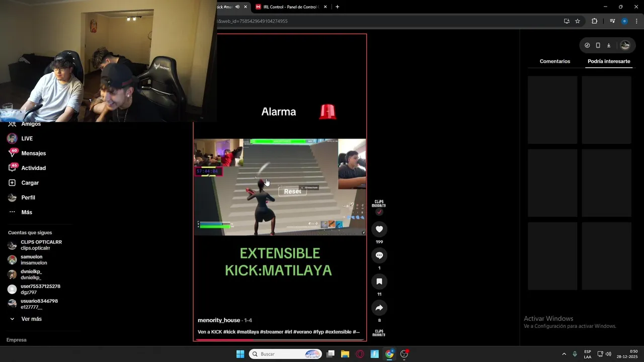Click the download app icon in top pill
This screenshot has width=644, height=362.
point(608,45)
